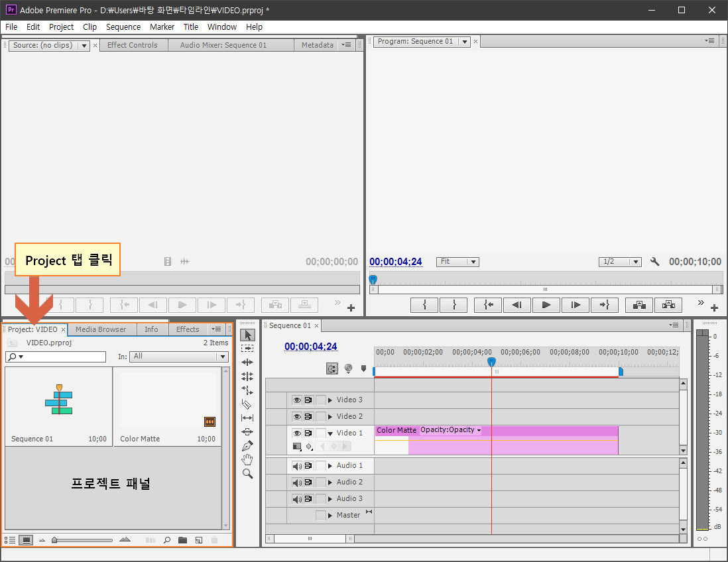Expand the Video 3 track

click(330, 400)
